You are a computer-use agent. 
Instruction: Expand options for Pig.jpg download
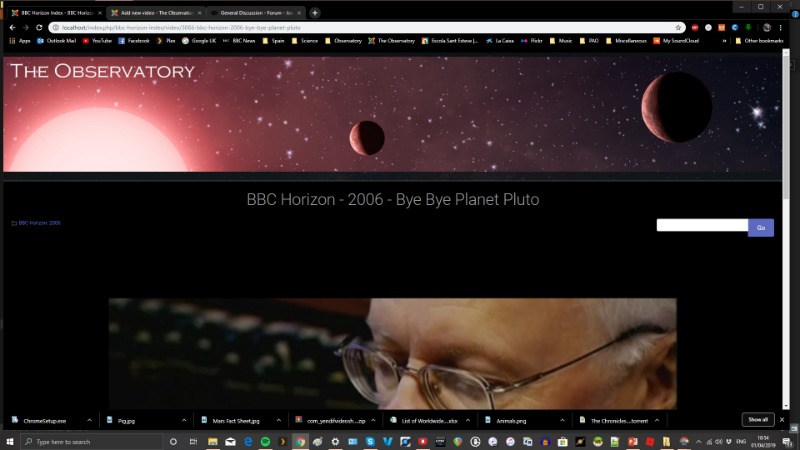click(x=184, y=420)
